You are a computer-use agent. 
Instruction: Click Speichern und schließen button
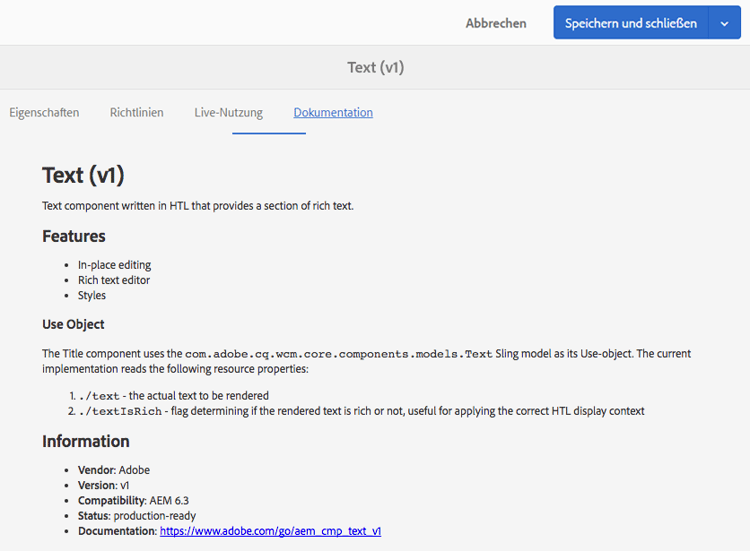pyautogui.click(x=630, y=22)
